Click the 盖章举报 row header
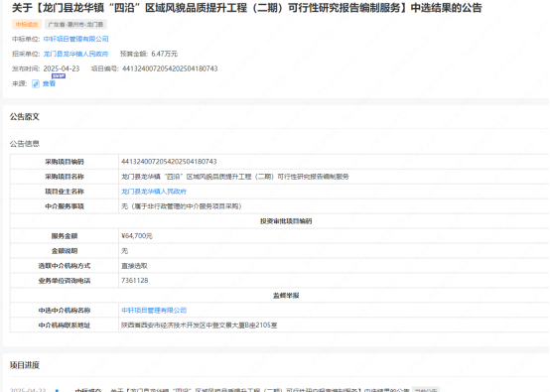The height and width of the screenshot is (392, 550). (x=286, y=296)
